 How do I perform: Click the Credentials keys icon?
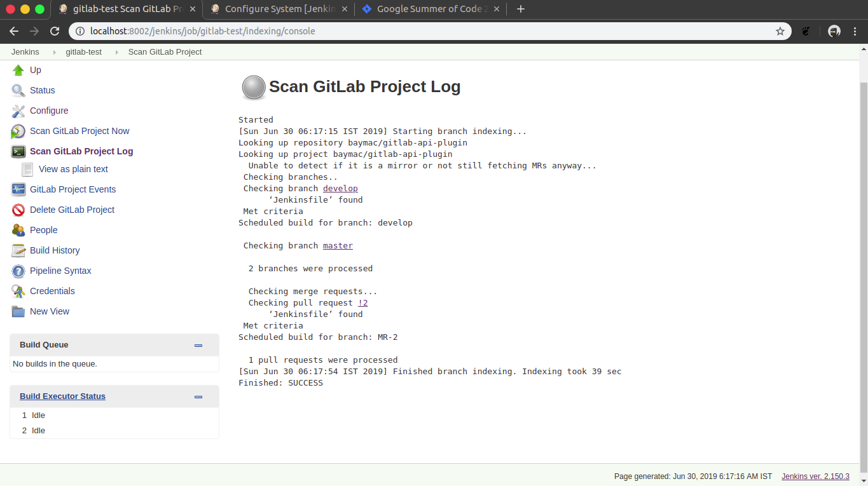(18, 291)
